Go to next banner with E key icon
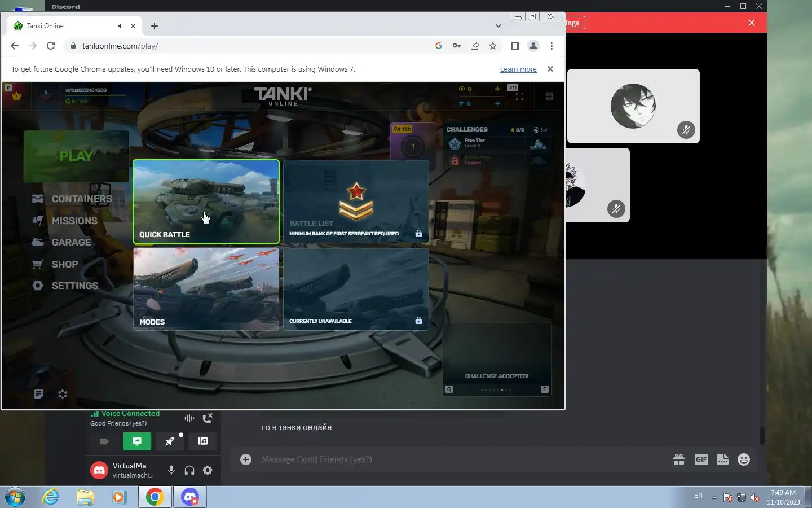Screen dimensions: 812x508 tap(544, 389)
